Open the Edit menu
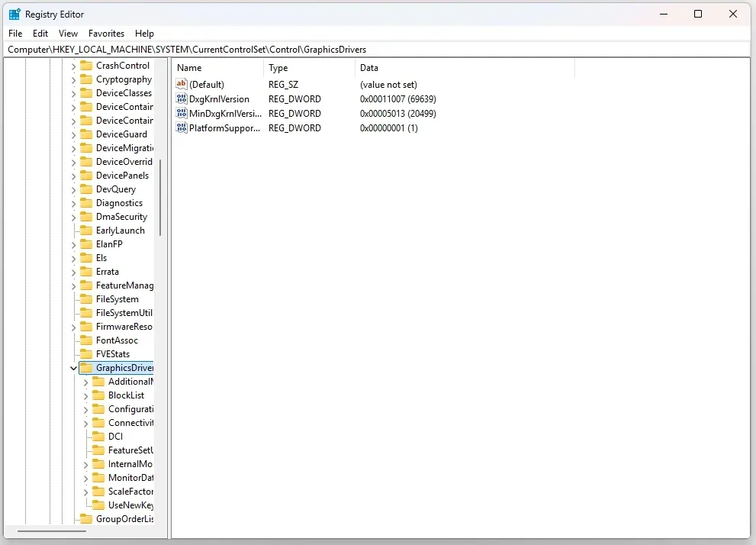 click(x=40, y=34)
